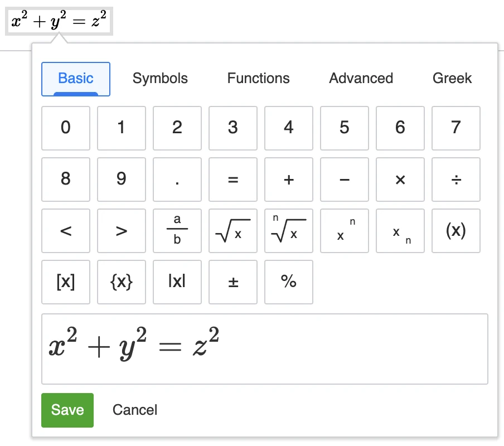Save the equation
504x446 pixels.
pos(67,410)
